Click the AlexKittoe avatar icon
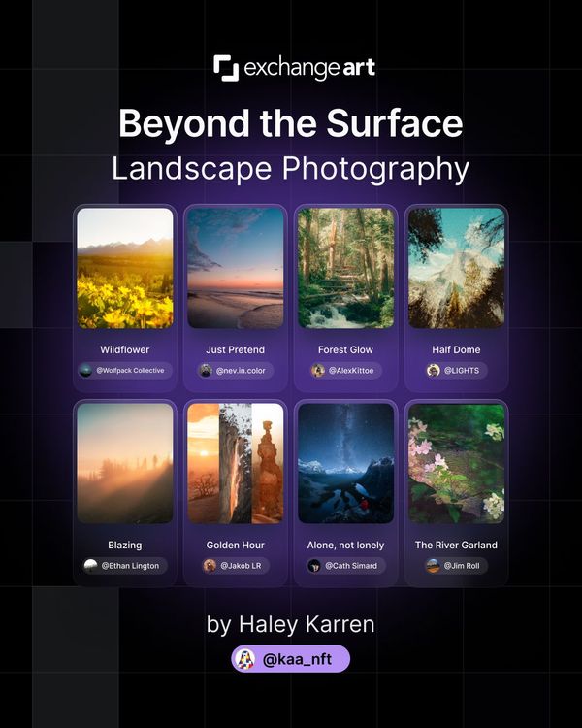 tap(318, 371)
